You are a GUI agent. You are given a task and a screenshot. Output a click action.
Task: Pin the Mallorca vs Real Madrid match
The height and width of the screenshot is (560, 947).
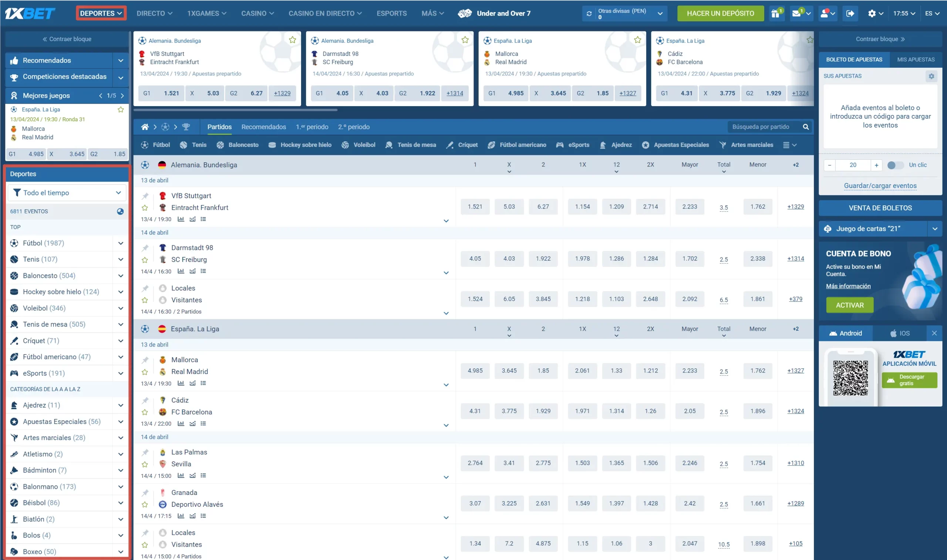[x=145, y=360]
